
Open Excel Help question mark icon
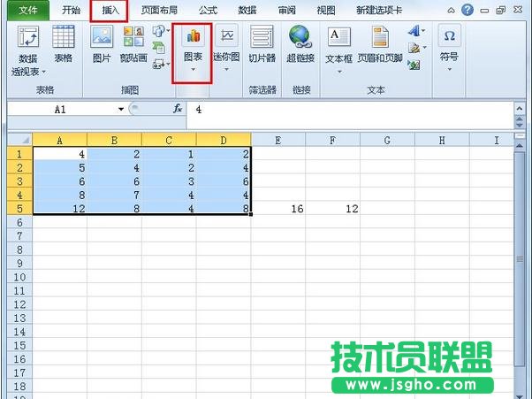coord(467,10)
